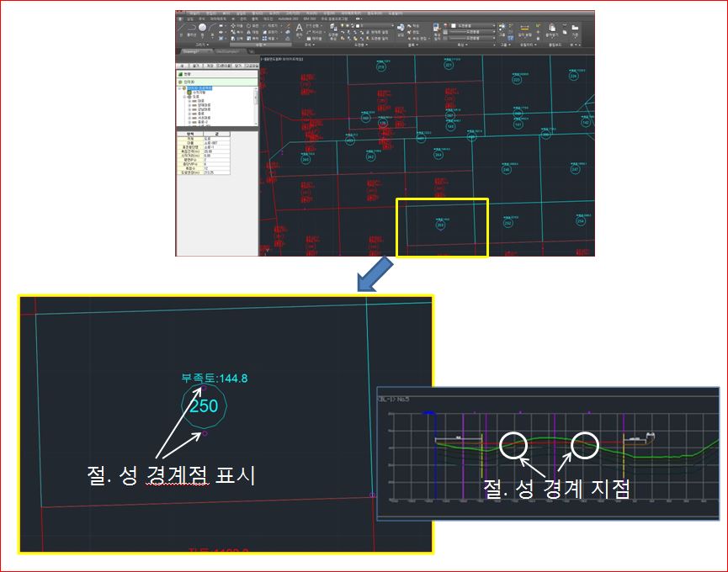Open the Autodesk 360 ribbon tab
The width and height of the screenshot is (728, 572).
click(x=288, y=19)
